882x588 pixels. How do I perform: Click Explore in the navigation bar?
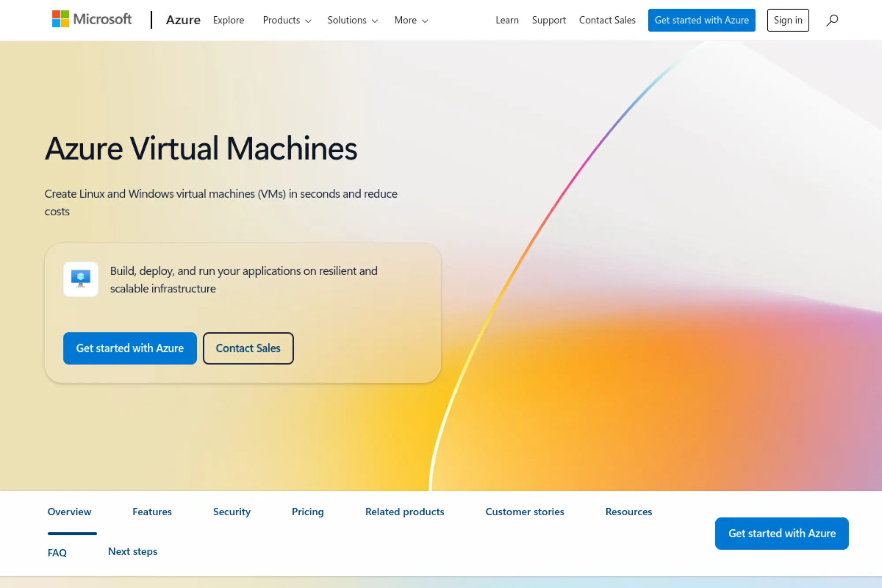pyautogui.click(x=228, y=20)
